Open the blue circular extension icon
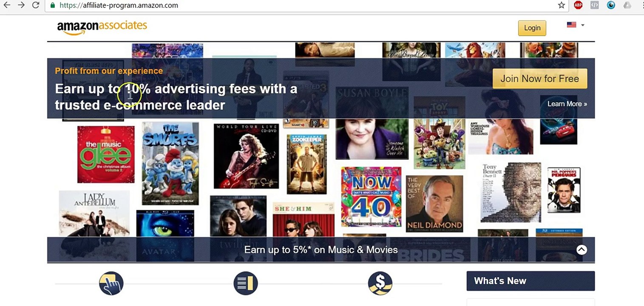 pyautogui.click(x=611, y=5)
